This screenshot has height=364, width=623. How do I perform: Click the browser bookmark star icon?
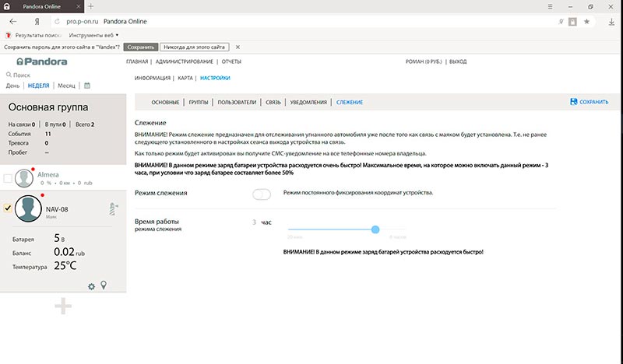[x=586, y=22]
